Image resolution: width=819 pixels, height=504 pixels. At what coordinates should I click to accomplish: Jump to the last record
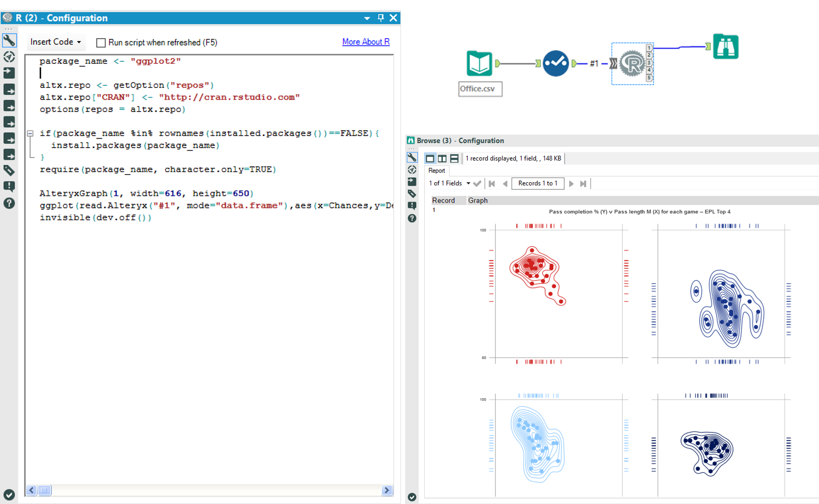pos(583,184)
